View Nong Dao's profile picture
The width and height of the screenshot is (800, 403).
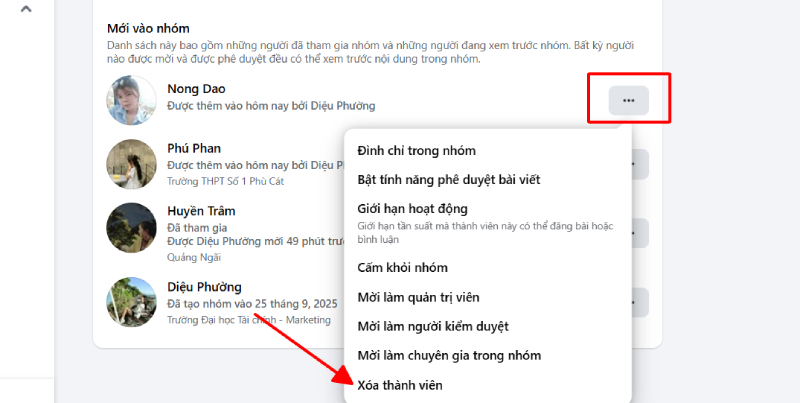click(131, 100)
